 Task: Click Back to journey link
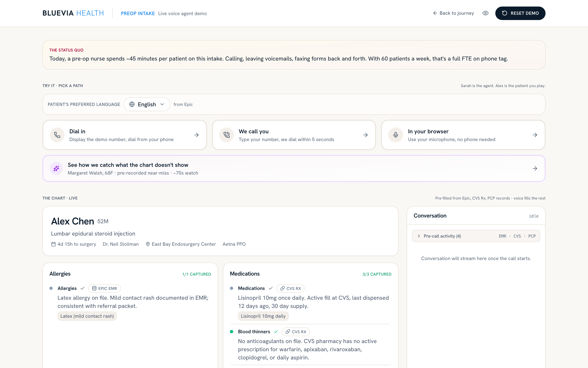453,13
